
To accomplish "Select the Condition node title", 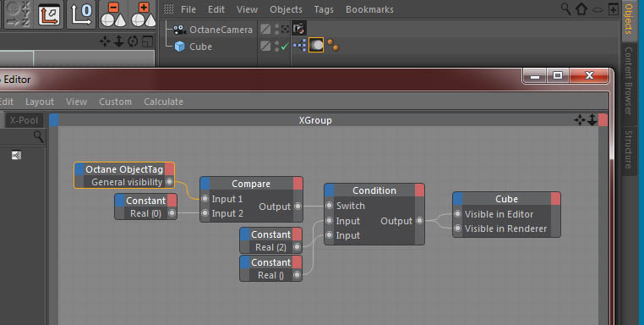I will [374, 190].
